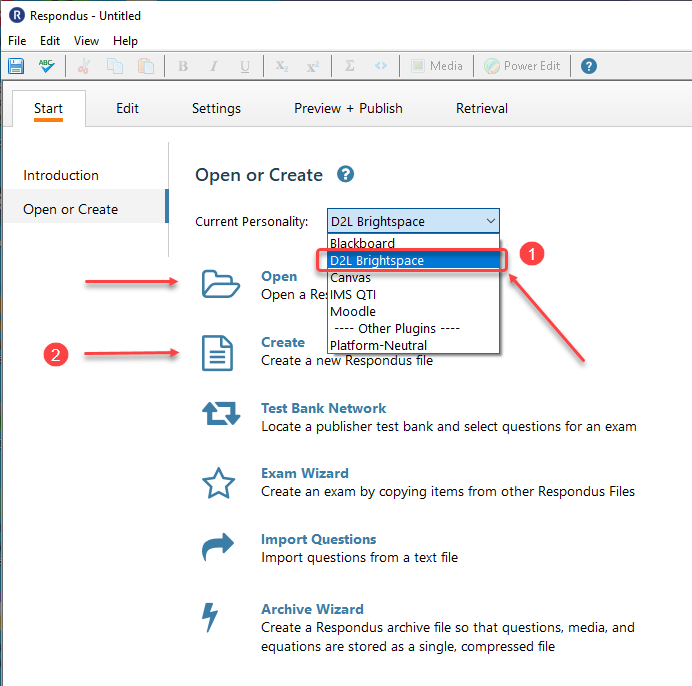Choose D2L Brightspace from personality list
The image size is (692, 686).
pyautogui.click(x=414, y=260)
